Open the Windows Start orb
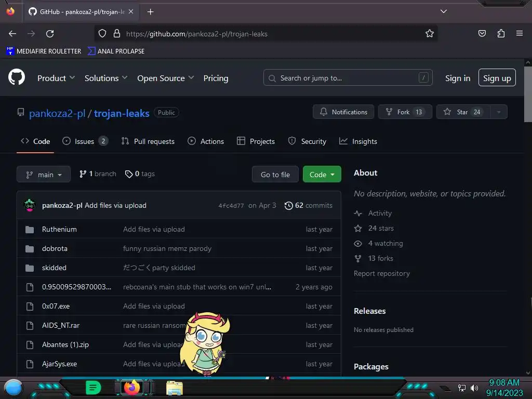Viewport: 532px width, 399px height. pos(14,388)
